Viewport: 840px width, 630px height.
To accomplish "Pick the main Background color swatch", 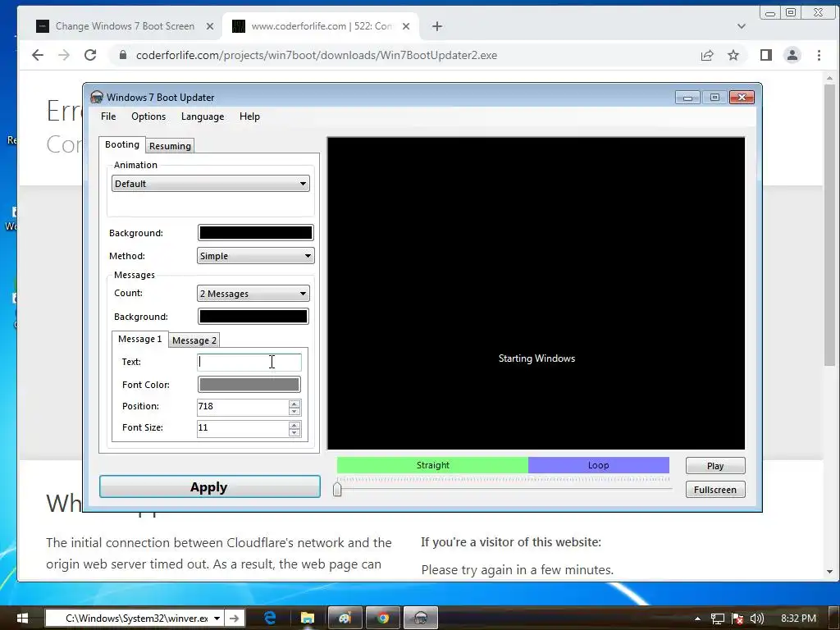I will point(256,232).
